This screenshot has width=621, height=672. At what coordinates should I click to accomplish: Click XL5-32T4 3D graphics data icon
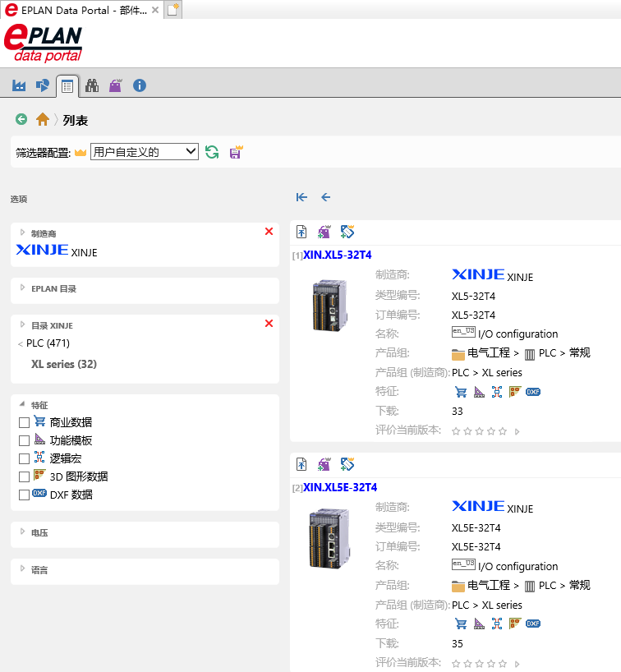point(515,392)
